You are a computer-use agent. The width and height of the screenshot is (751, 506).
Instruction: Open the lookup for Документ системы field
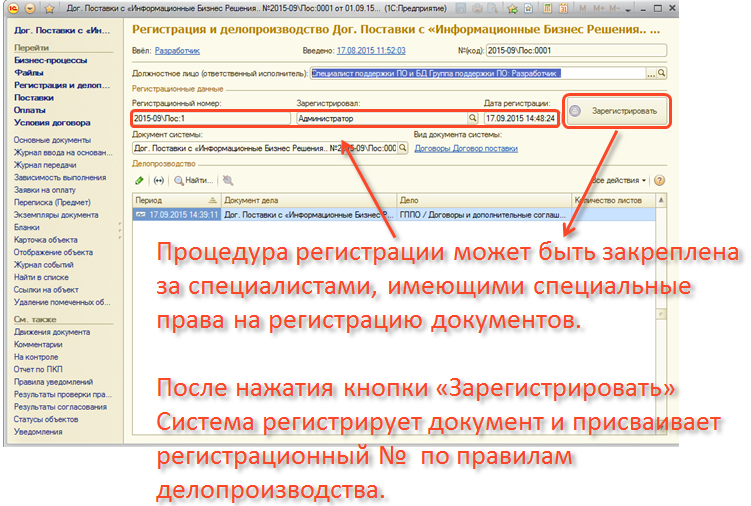click(403, 148)
